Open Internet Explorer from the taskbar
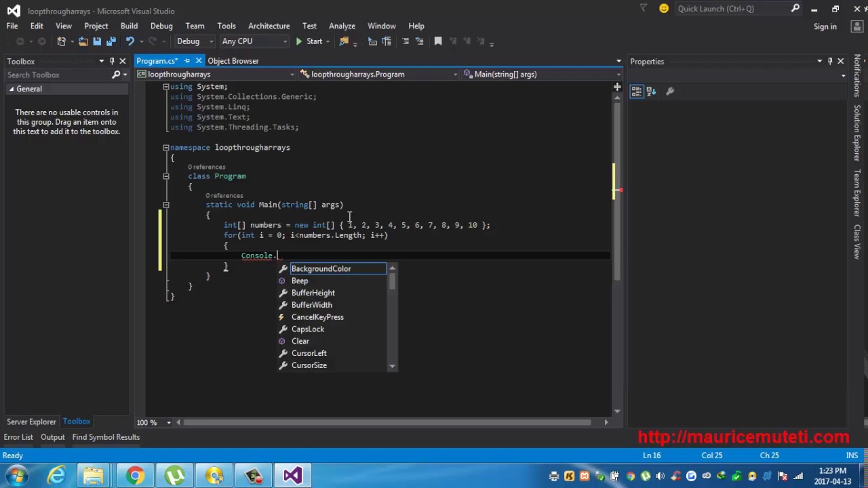Image resolution: width=868 pixels, height=488 pixels. [56, 475]
